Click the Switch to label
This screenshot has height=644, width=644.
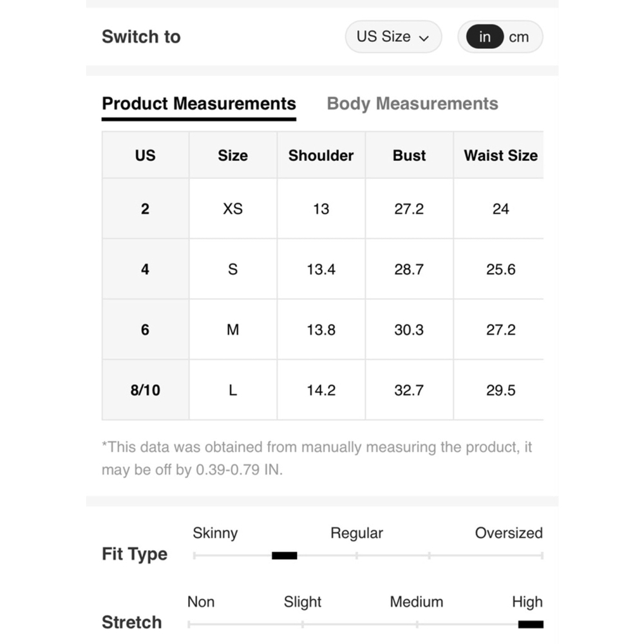point(141,37)
